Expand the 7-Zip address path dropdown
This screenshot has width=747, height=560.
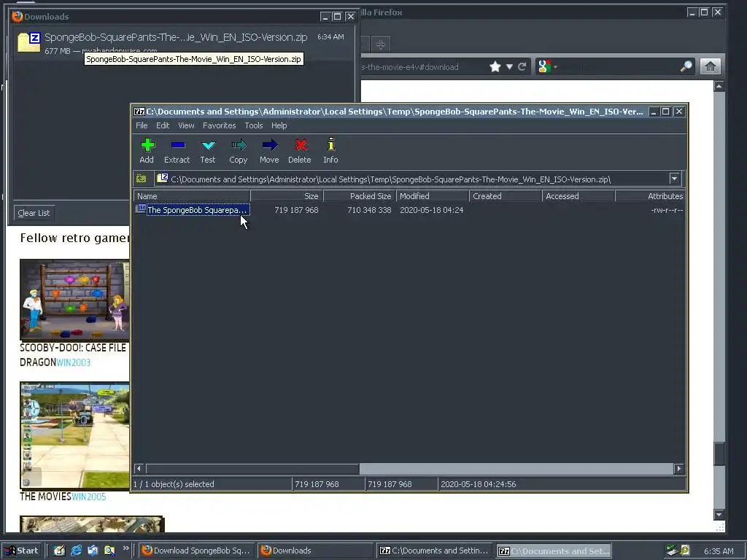[674, 179]
